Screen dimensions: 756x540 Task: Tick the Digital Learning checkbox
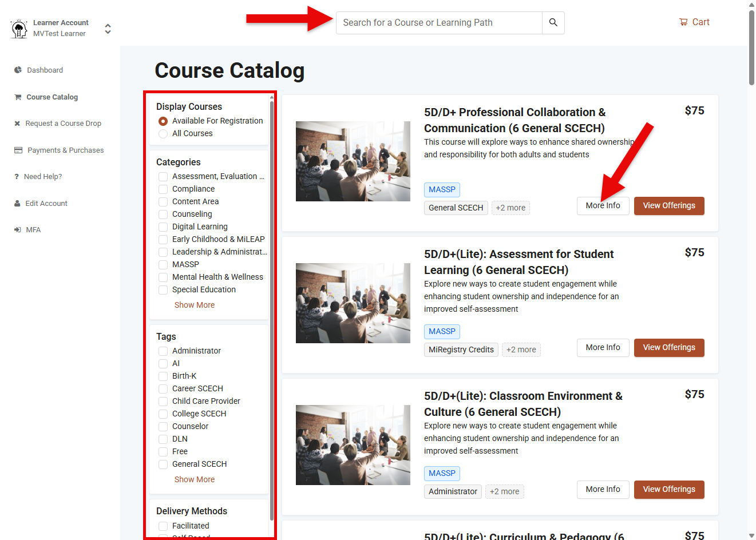[163, 227]
